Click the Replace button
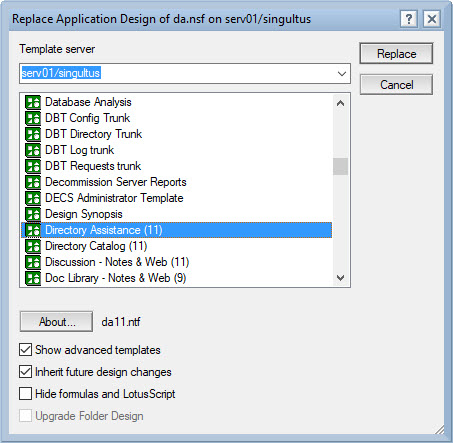This screenshot has width=453, height=443. [396, 53]
